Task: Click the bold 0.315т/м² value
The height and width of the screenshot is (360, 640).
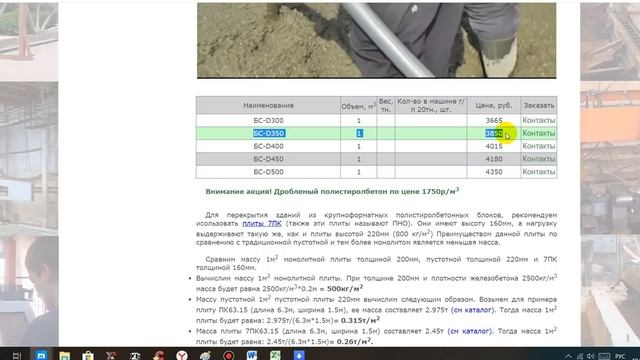Action: point(360,320)
